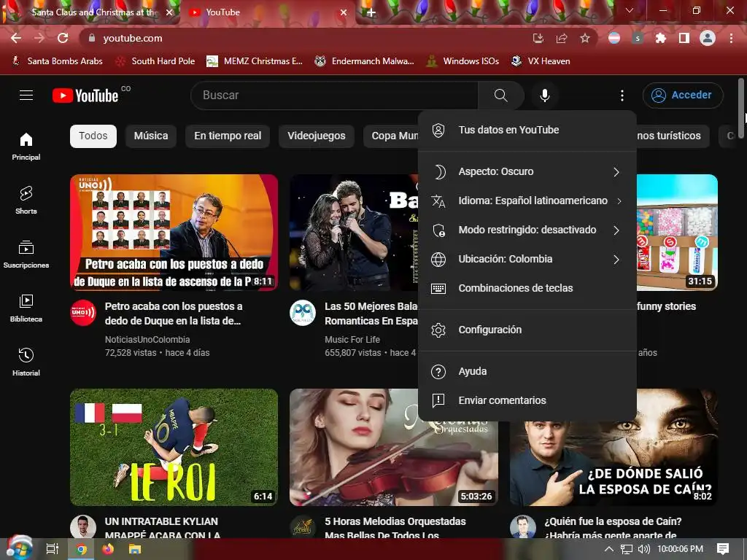This screenshot has width=747, height=560.
Task: Expand Ubicación: Colombia submenu
Action: (x=527, y=259)
